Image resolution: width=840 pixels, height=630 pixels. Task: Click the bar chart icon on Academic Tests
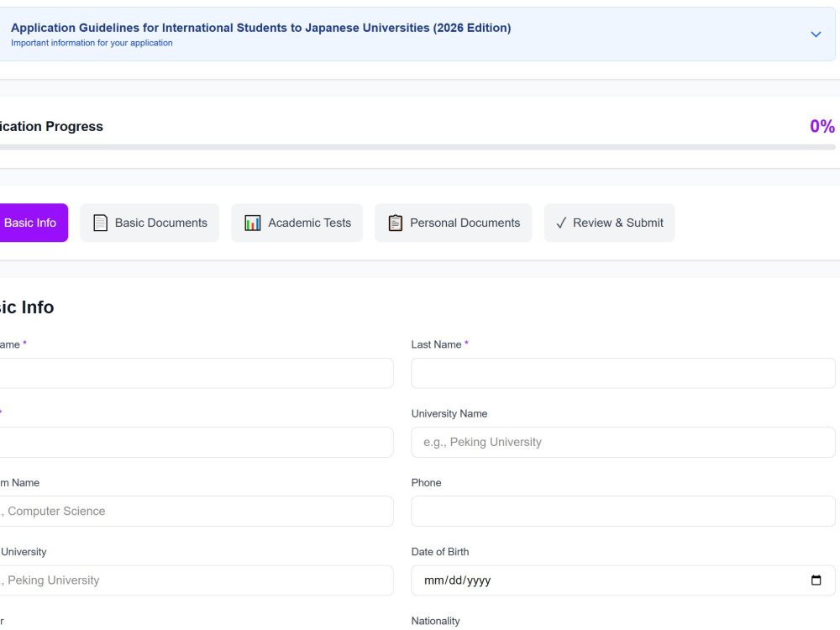coord(252,223)
